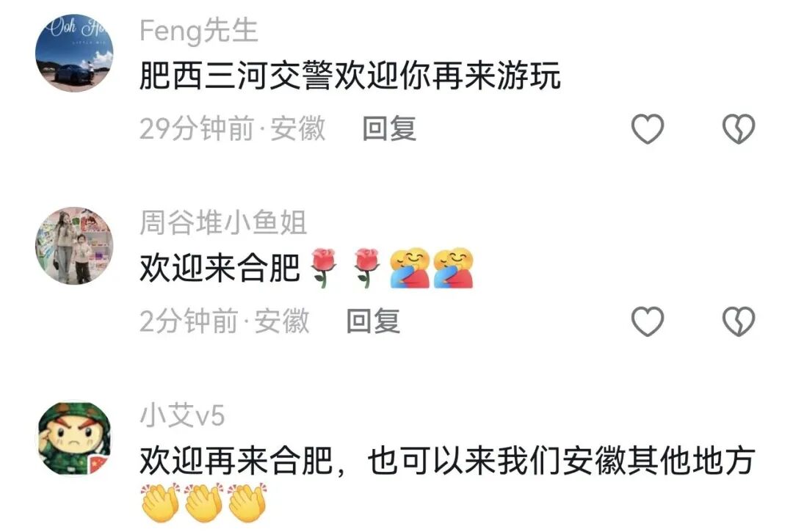This screenshot has width=793, height=532.
Task: Click the clapping hands emoji row
Action: (x=204, y=503)
